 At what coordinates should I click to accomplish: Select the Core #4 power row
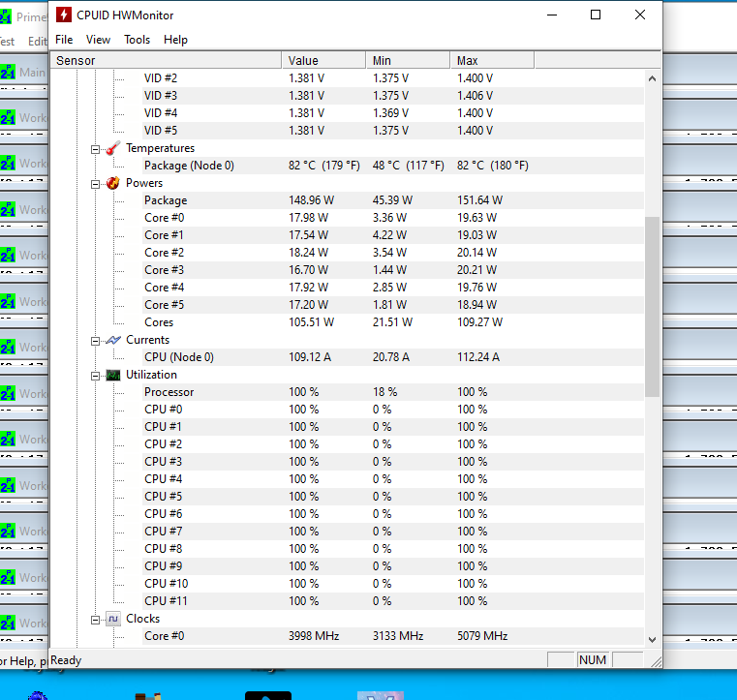click(x=393, y=287)
